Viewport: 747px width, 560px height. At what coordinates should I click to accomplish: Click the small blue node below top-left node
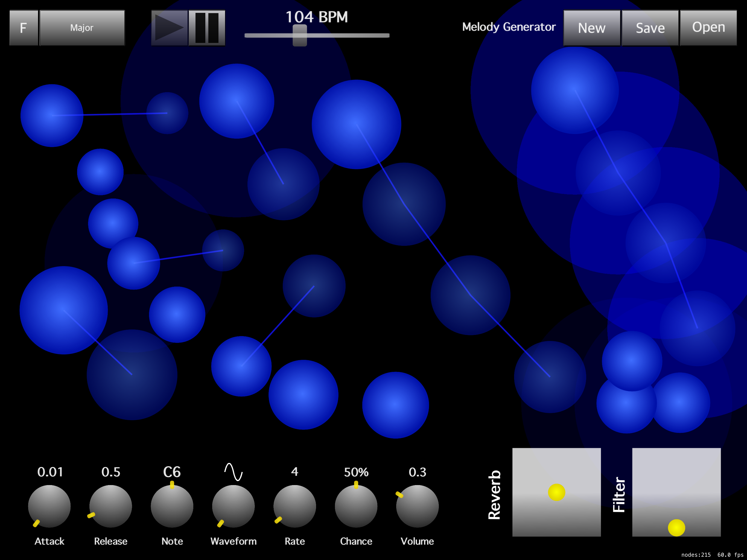pos(100,171)
